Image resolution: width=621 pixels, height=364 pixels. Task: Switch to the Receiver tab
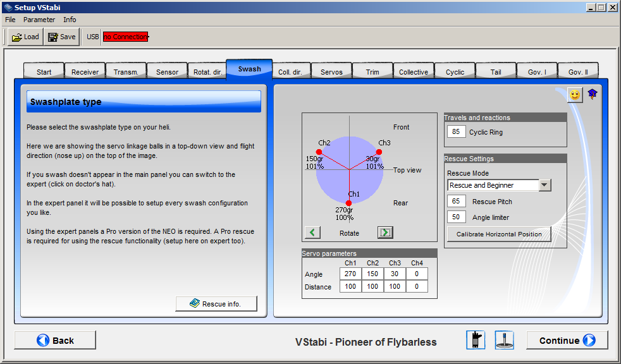point(85,71)
